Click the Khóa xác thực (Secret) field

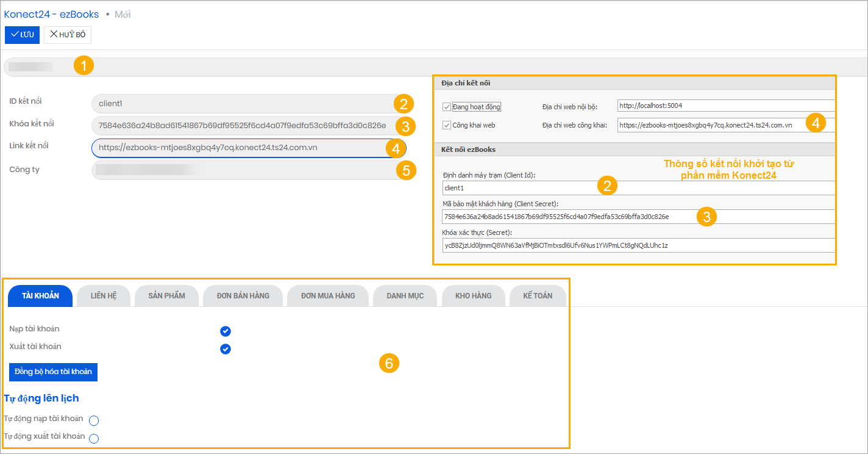639,245
